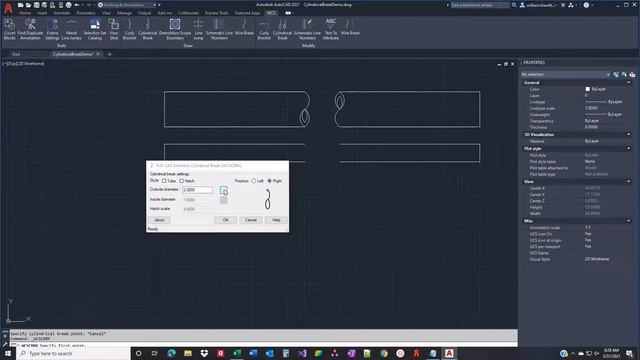Click the white ByLayer color swatch
Image resolution: width=640 pixels, height=360 pixels.
click(588, 89)
